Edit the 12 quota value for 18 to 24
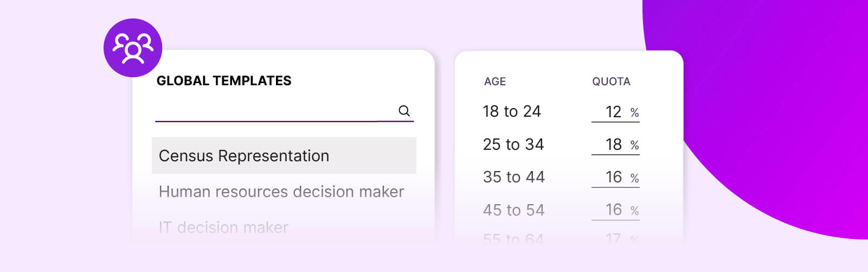Image resolution: width=868 pixels, height=272 pixels. coord(613,112)
